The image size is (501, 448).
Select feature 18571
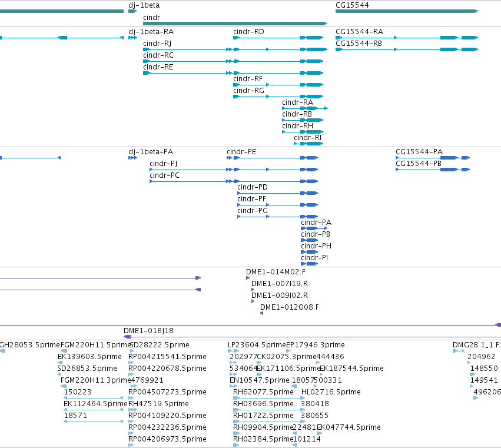click(93, 422)
